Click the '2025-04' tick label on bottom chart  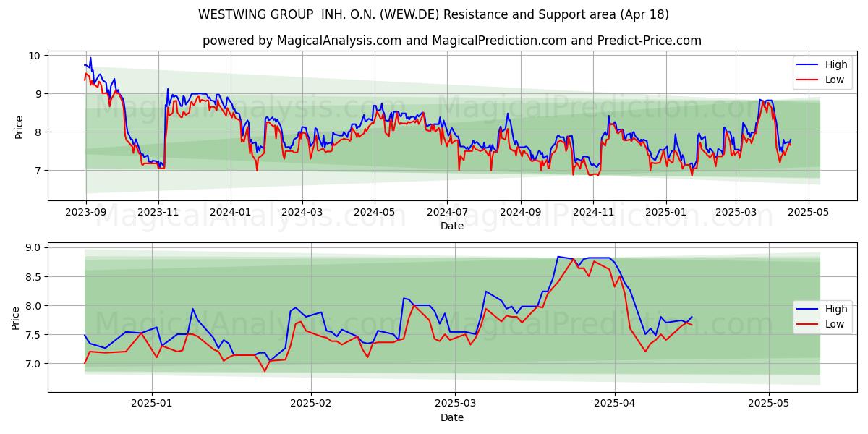click(x=614, y=405)
